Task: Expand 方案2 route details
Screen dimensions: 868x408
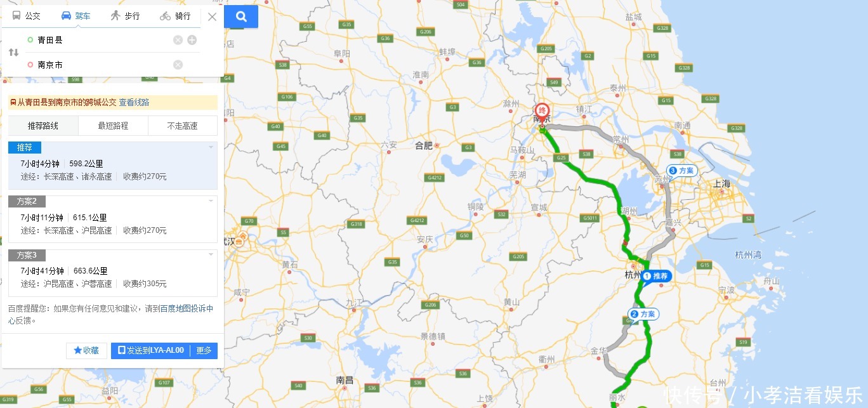Action: click(211, 201)
